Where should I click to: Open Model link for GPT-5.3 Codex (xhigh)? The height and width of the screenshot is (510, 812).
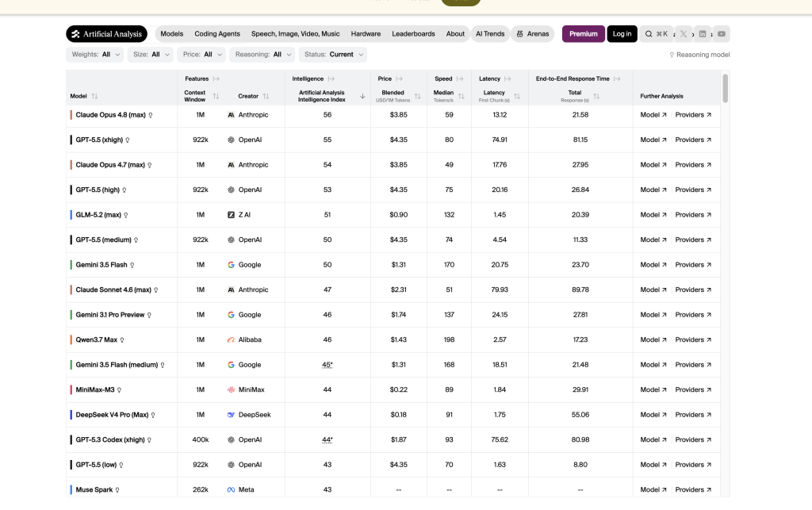pyautogui.click(x=653, y=439)
